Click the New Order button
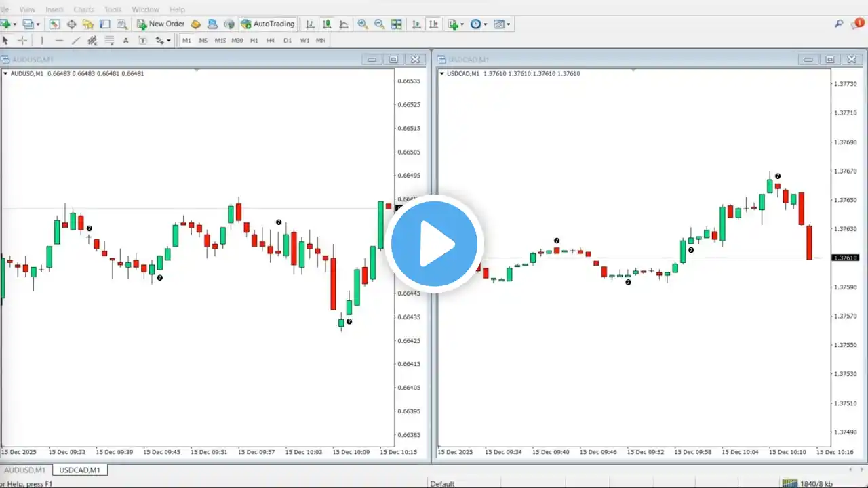 161,24
